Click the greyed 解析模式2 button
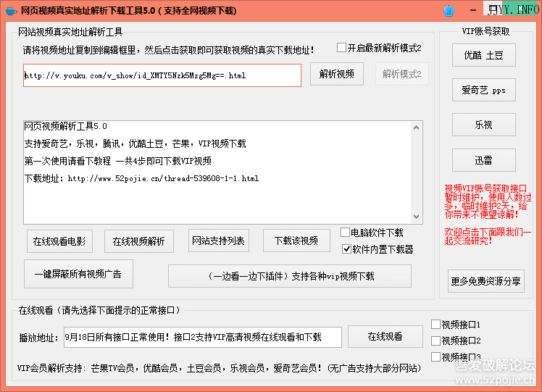542x392 pixels. (402, 74)
